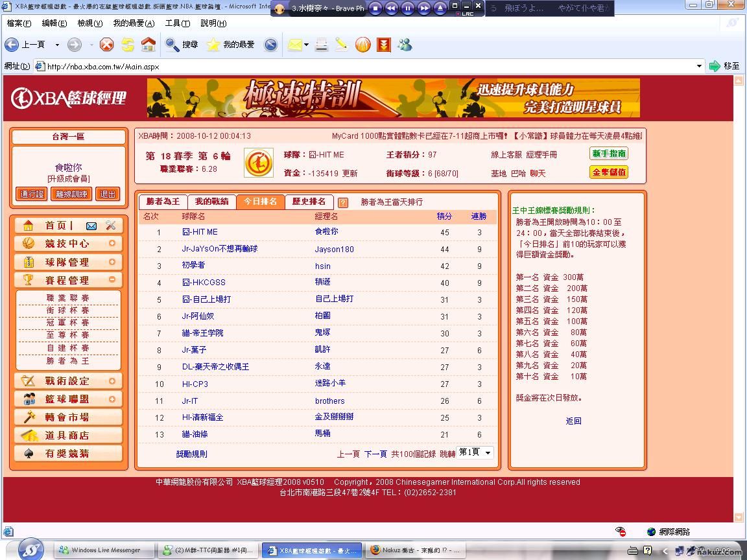Click the Edit pencil toolbar icon
The height and width of the screenshot is (560, 747).
click(341, 45)
